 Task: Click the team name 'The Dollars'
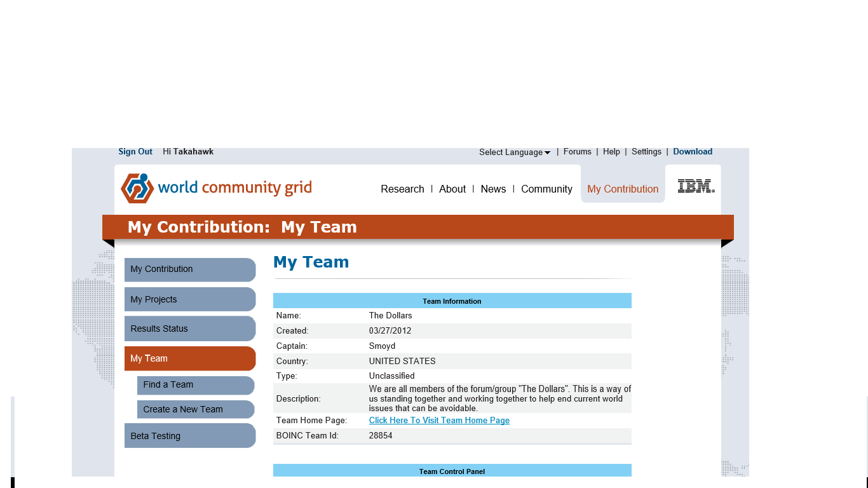pos(390,316)
